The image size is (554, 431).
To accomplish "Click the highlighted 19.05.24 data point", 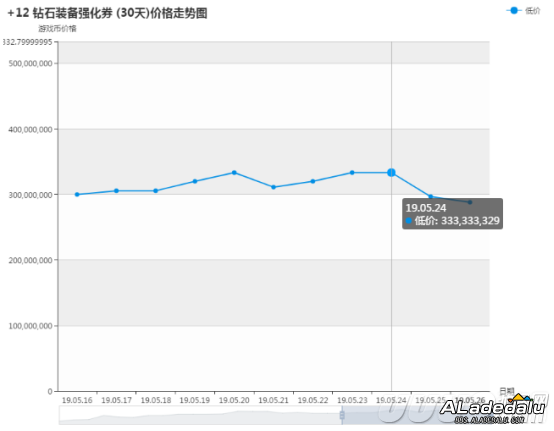I will click(x=391, y=173).
